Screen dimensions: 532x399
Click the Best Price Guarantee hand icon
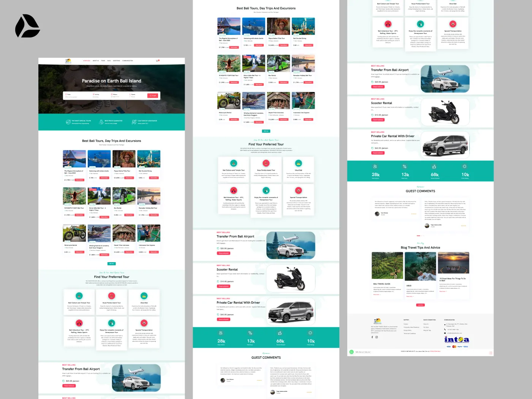point(101,122)
